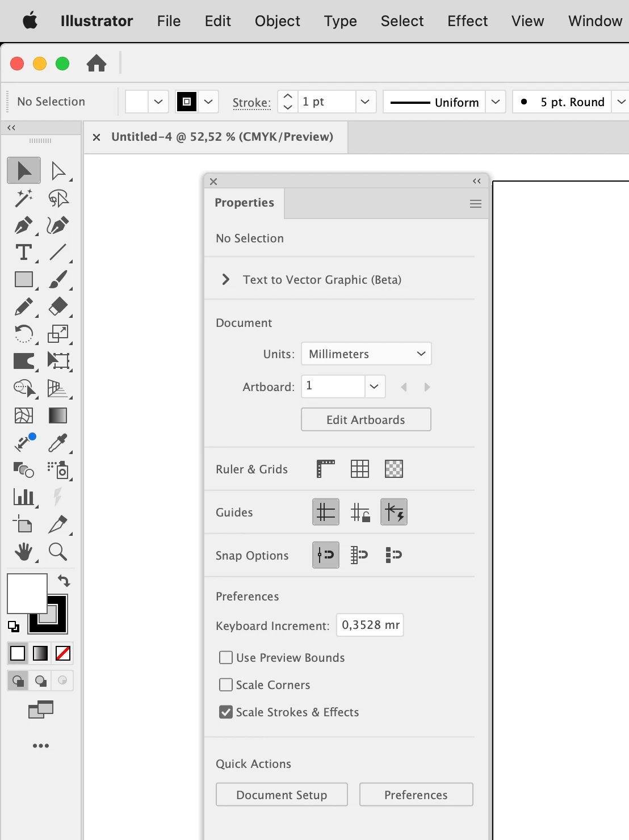Collapse the Properties panel

[477, 181]
